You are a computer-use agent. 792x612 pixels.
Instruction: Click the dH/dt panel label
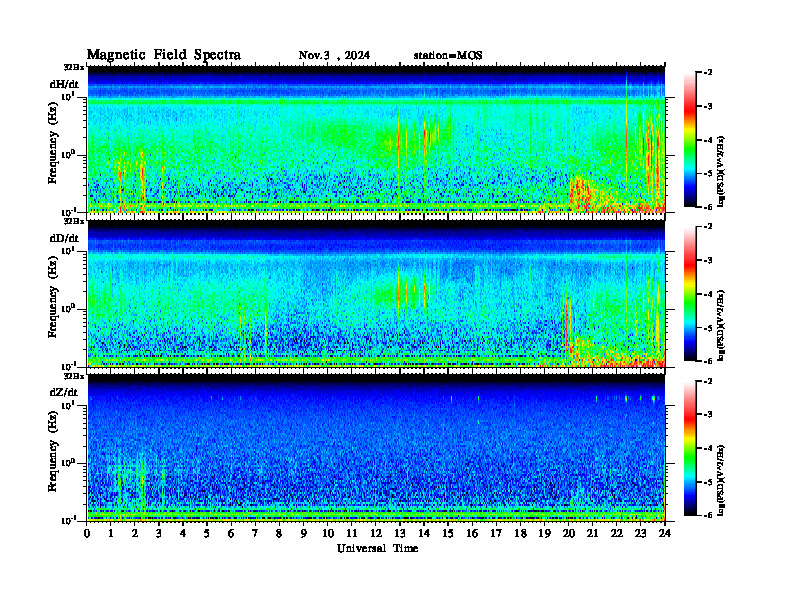[64, 85]
